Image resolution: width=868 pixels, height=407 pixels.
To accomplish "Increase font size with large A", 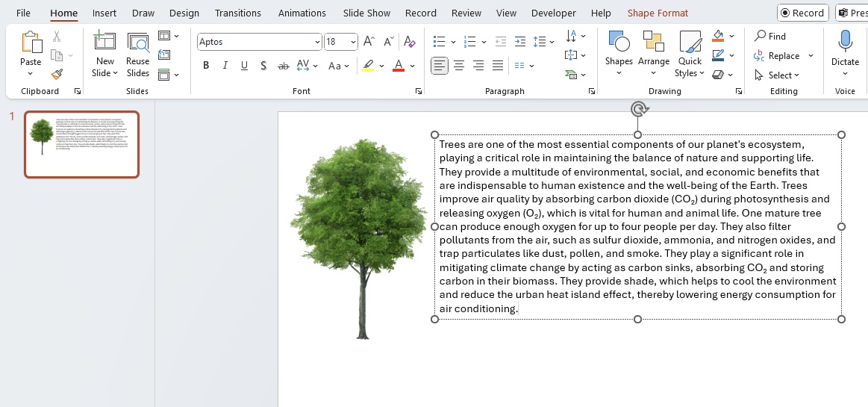I will [x=369, y=42].
